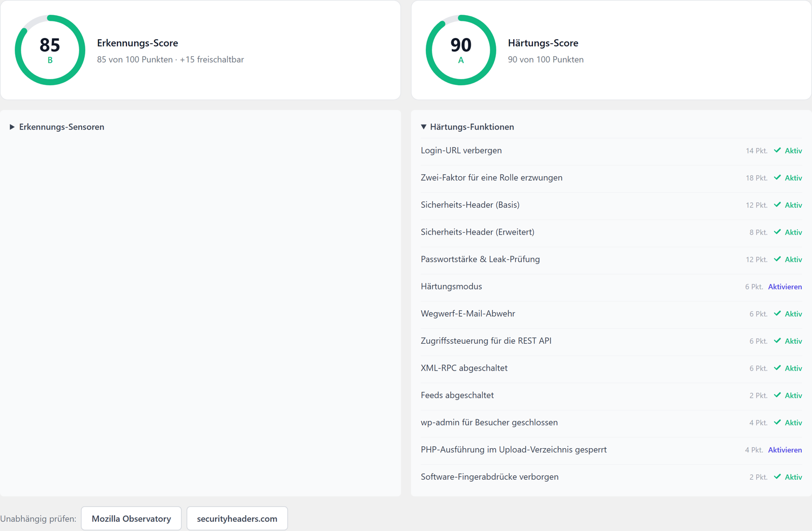Select the Feeds abgeschaltet label
Screen dimensions: 812x531
tap(457, 395)
